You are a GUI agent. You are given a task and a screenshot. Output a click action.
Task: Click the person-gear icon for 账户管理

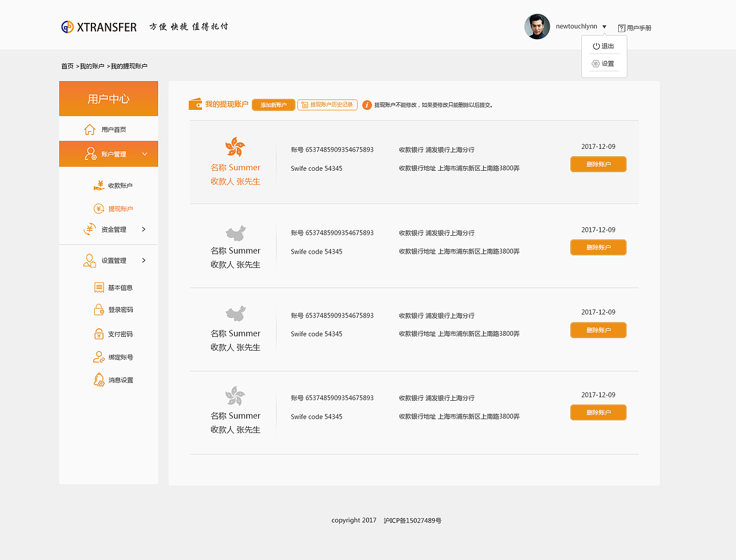pyautogui.click(x=90, y=154)
